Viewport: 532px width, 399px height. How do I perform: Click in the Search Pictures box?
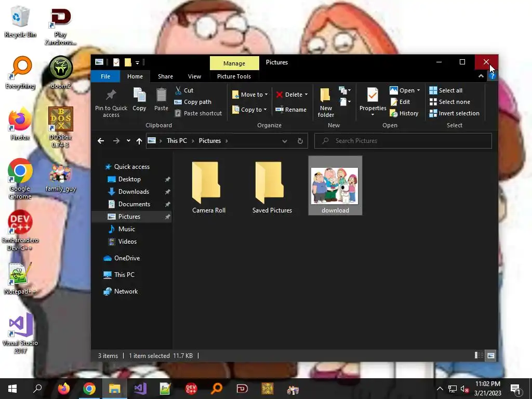[x=403, y=141]
